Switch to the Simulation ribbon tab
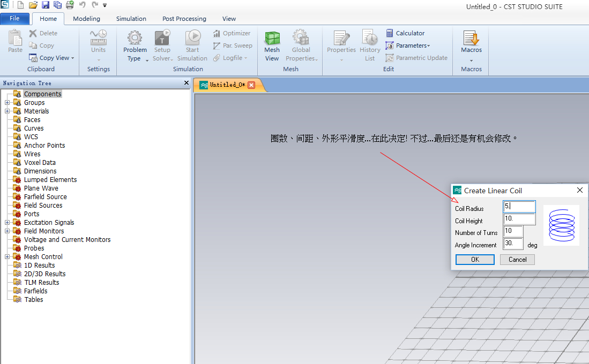The height and width of the screenshot is (364, 589). click(131, 19)
